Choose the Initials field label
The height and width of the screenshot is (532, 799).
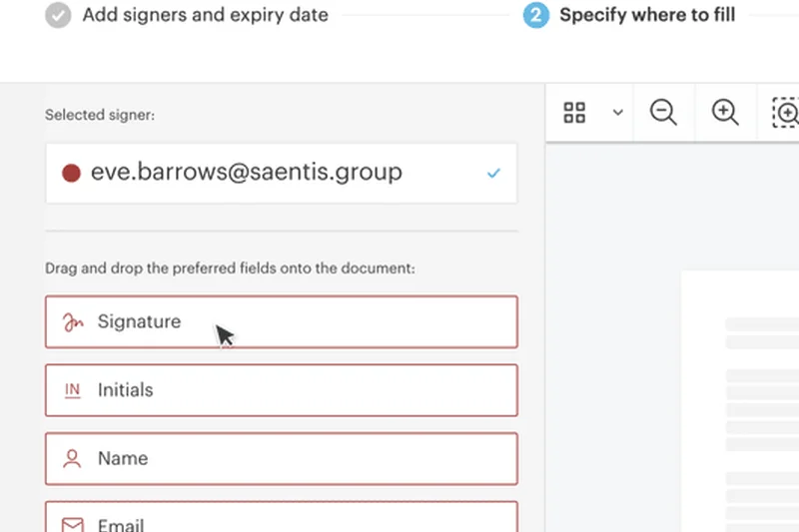125,390
